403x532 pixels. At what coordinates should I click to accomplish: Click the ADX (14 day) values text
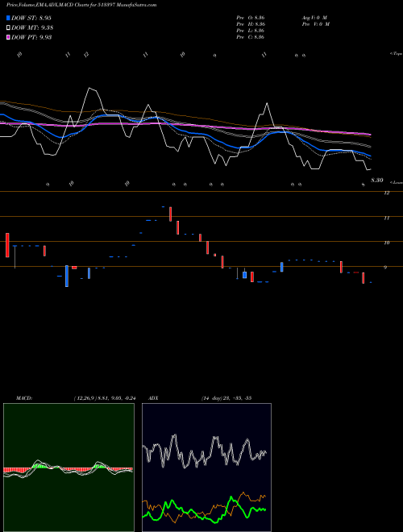[x=226, y=398]
